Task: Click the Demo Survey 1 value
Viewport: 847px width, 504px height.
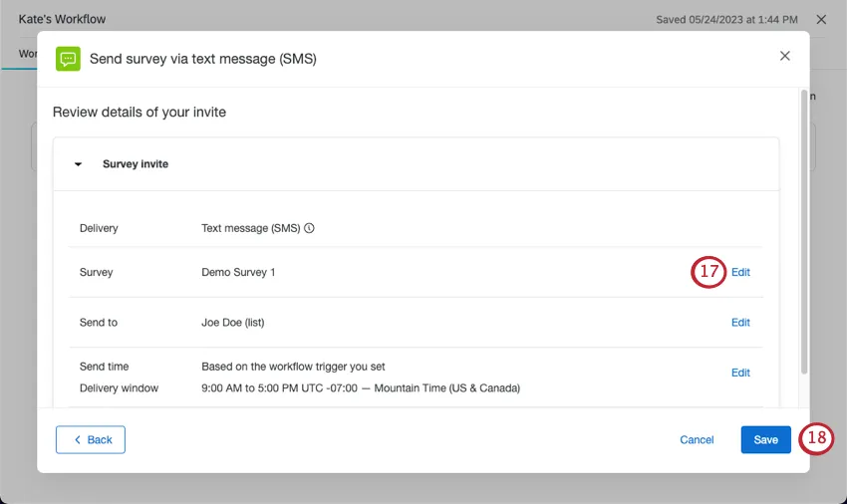Action: tap(238, 272)
